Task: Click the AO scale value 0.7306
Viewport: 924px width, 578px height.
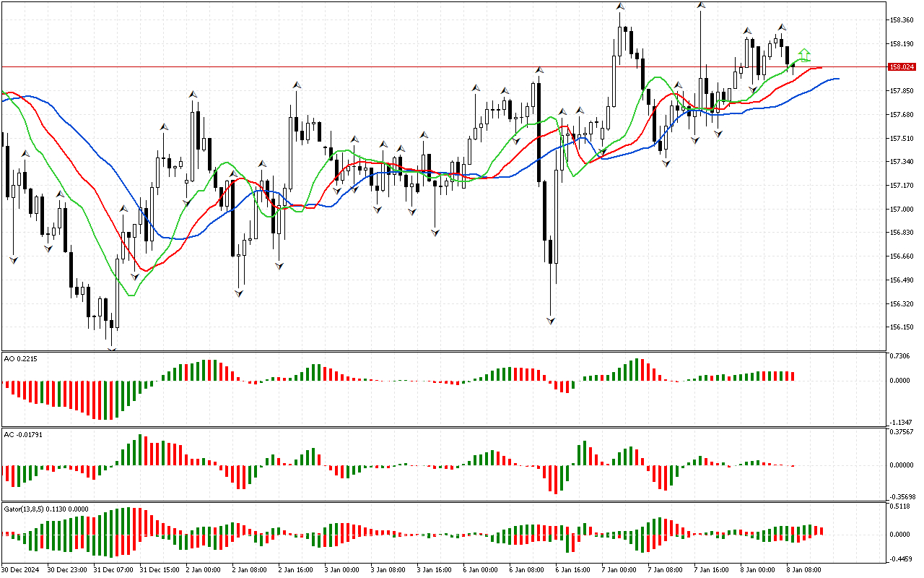Action: [901, 357]
